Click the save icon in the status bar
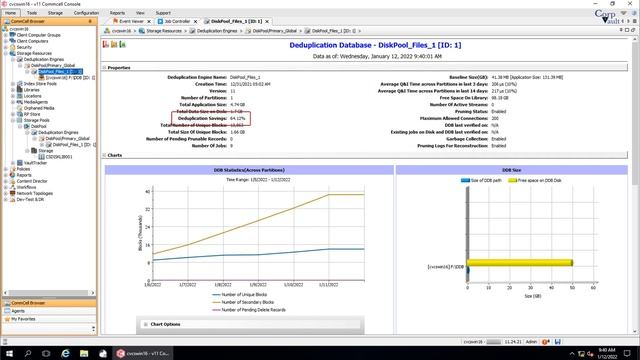Viewport: 640px width, 360px height. 558,342
